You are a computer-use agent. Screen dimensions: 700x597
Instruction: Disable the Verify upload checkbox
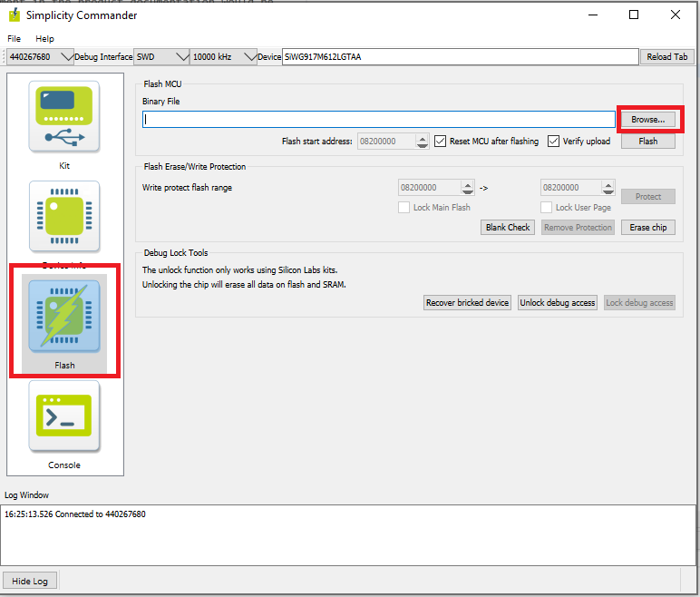[554, 142]
